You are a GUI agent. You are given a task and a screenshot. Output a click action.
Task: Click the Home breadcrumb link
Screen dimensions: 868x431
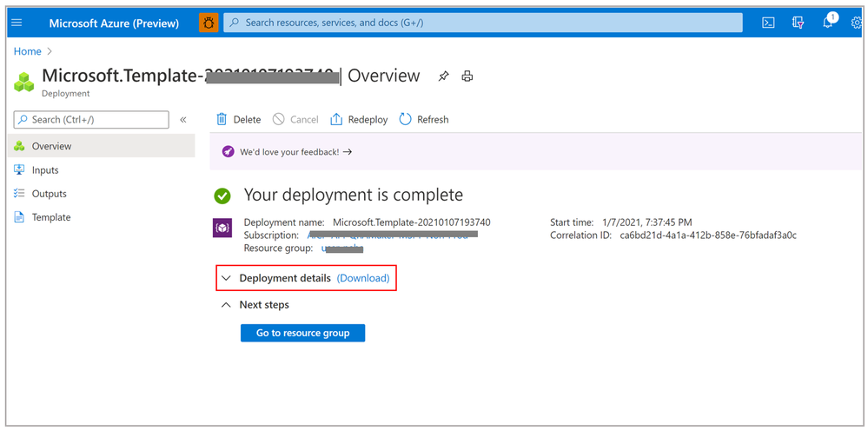click(28, 51)
